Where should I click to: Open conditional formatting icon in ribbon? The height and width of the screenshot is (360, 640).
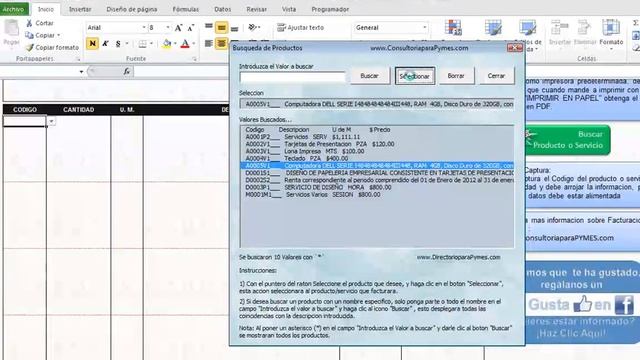pyautogui.click(x=453, y=28)
